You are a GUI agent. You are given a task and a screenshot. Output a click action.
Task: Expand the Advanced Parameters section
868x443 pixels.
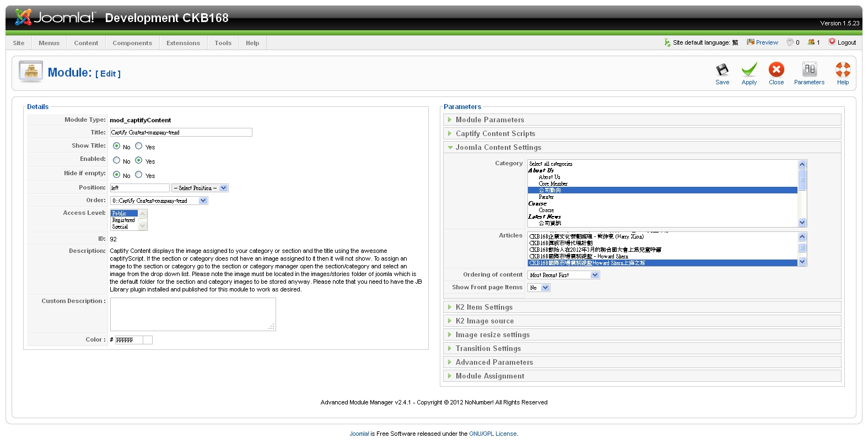click(642, 362)
